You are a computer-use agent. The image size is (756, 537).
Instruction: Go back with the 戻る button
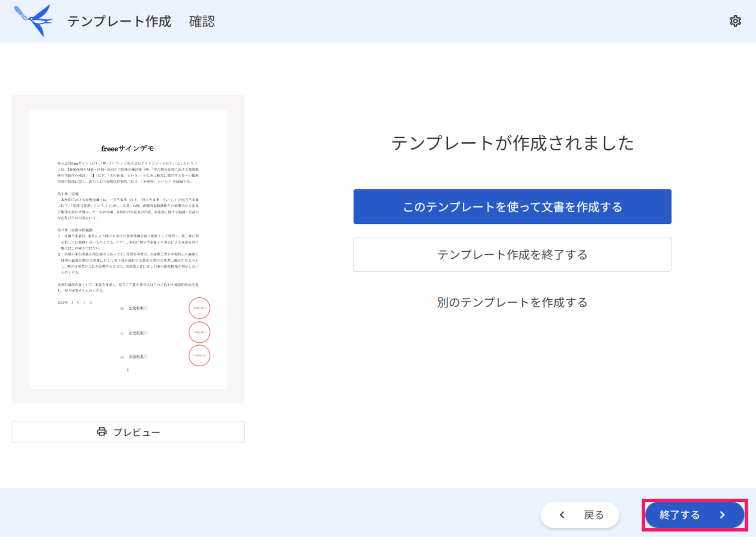[x=580, y=515]
